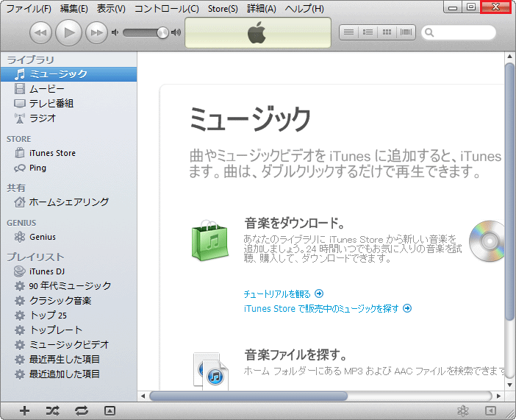Viewport: 516px width, 420px height.
Task: Switch to Cover Flow view
Action: [406, 32]
